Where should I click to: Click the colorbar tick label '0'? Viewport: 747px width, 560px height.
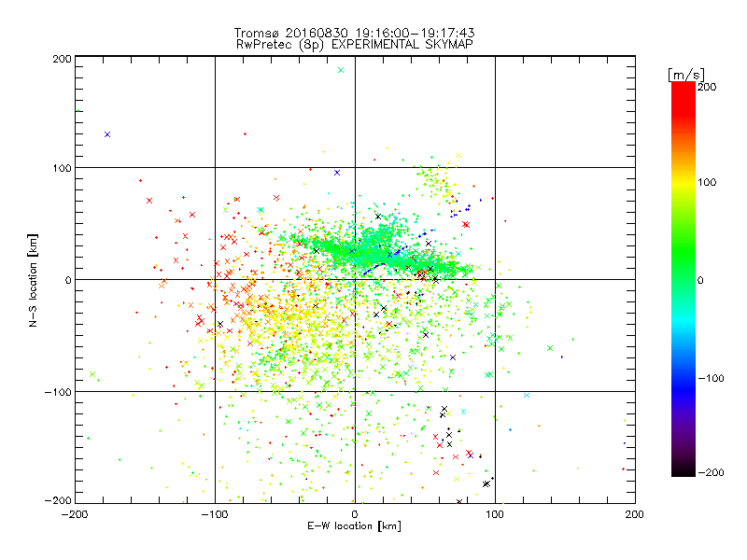pyautogui.click(x=700, y=280)
